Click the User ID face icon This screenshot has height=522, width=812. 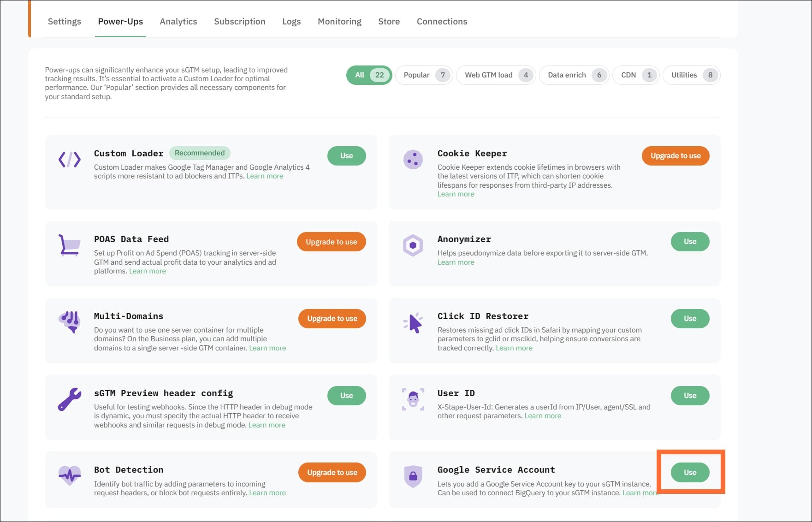413,399
